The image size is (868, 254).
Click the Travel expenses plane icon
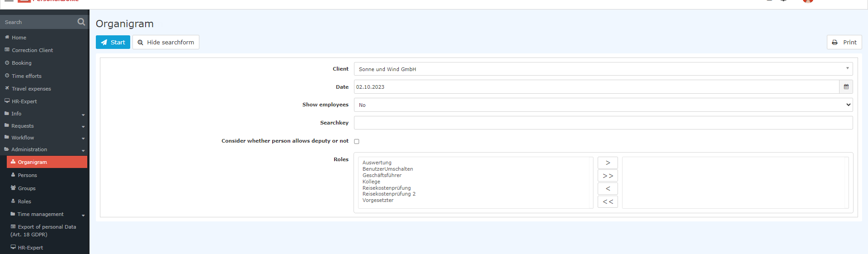click(x=7, y=88)
